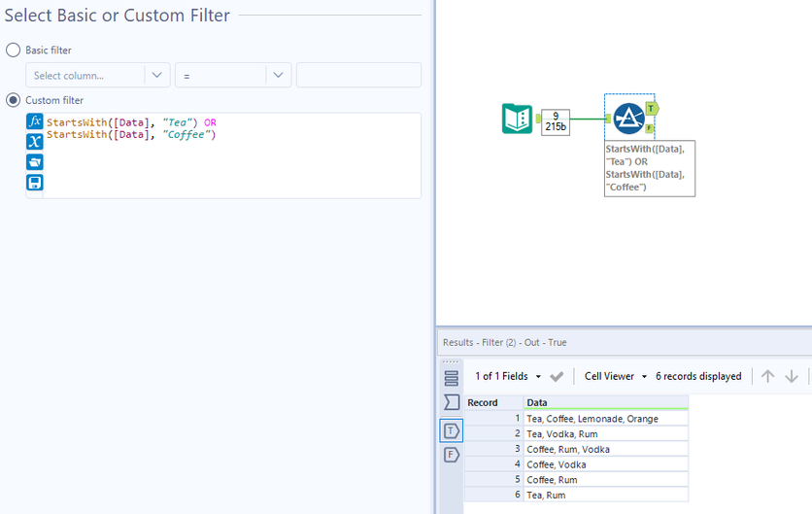The width and height of the screenshot is (812, 514).
Task: Open the Select column dropdown
Action: coord(98,75)
